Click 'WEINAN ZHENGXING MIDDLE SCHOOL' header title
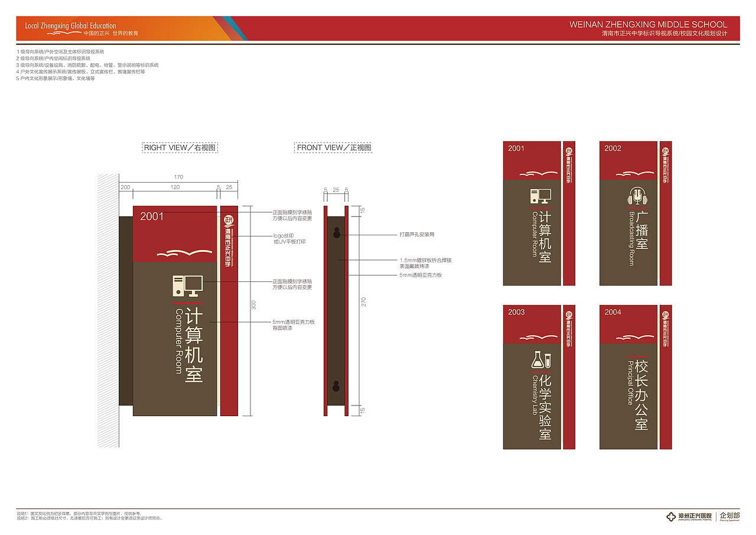The width and height of the screenshot is (756, 535). (x=649, y=25)
